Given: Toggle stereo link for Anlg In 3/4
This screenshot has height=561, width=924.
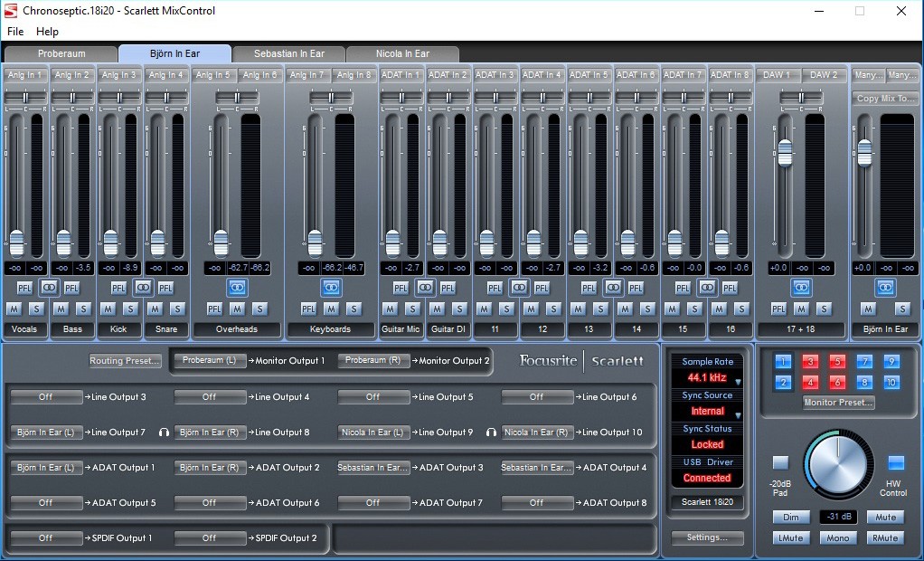Looking at the screenshot, I should coord(143,287).
